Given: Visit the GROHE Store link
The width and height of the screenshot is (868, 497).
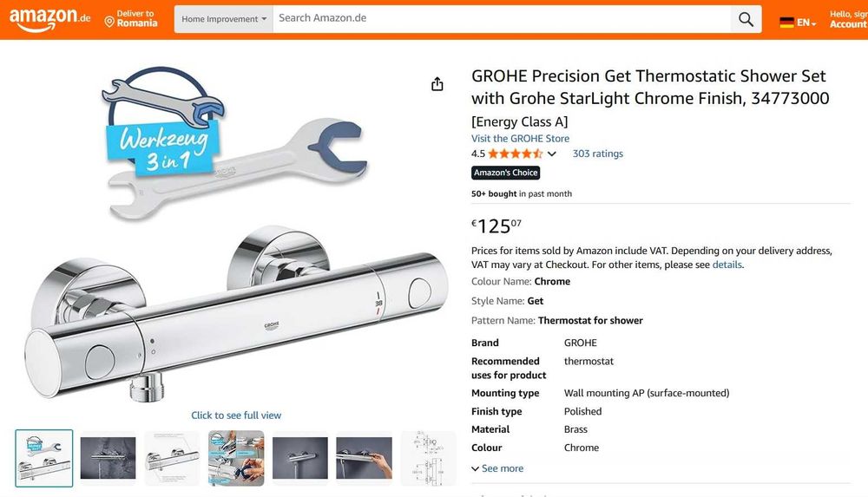Looking at the screenshot, I should (520, 138).
